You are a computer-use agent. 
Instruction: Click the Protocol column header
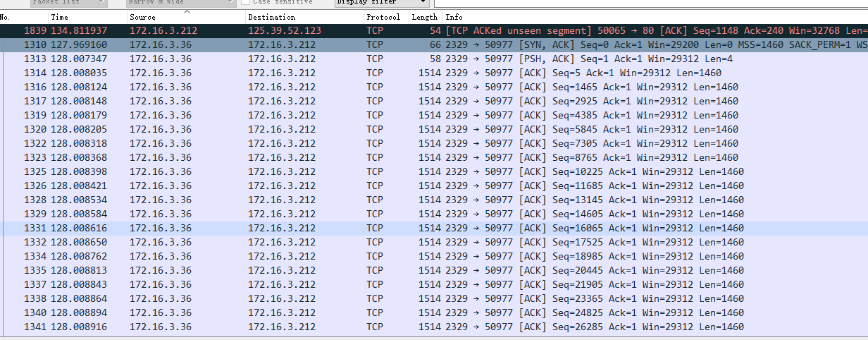tap(386, 16)
